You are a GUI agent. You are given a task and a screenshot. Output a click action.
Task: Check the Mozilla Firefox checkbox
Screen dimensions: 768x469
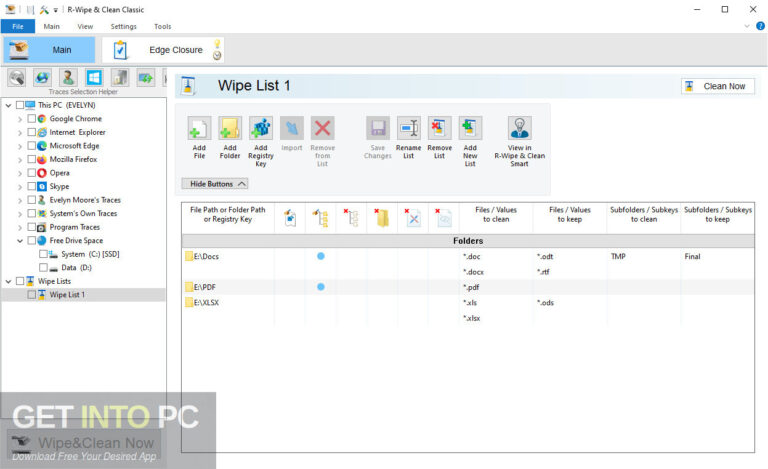point(31,159)
